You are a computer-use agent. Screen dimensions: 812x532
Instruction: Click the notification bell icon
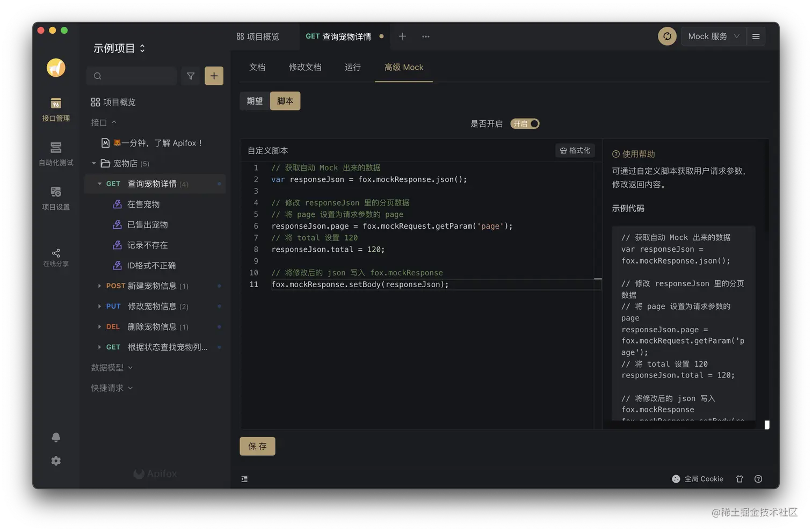pos(55,438)
